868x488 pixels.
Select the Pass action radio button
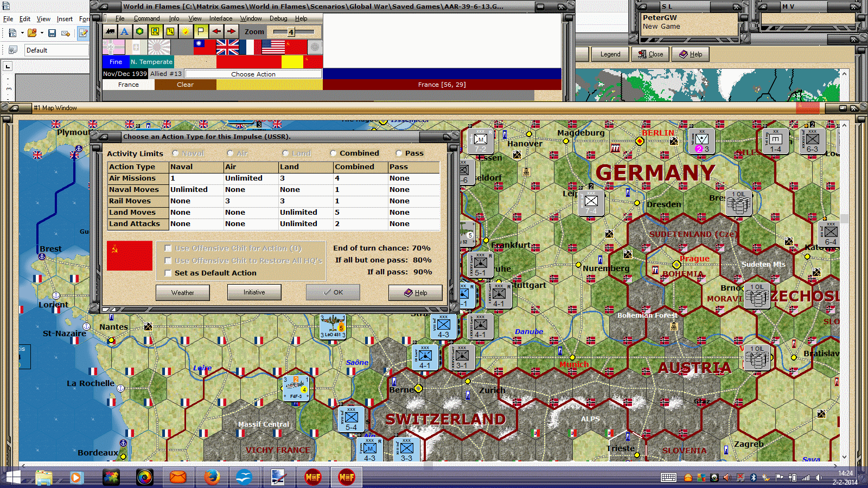(x=399, y=153)
